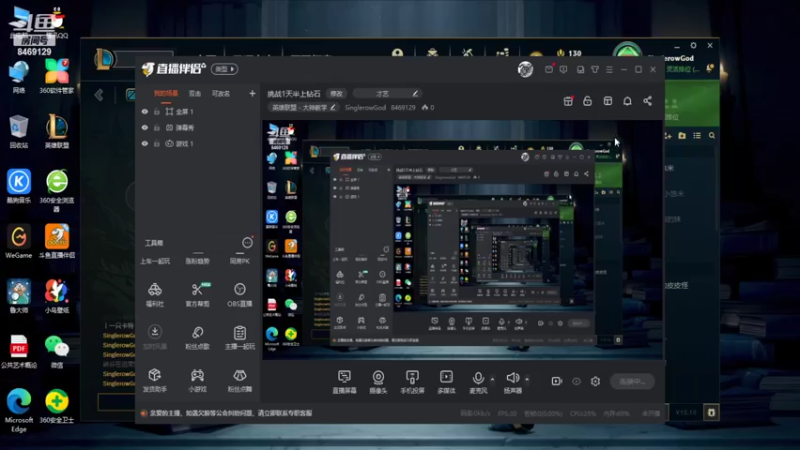Open Microsoft Edge desktop shortcut

[x=18, y=411]
